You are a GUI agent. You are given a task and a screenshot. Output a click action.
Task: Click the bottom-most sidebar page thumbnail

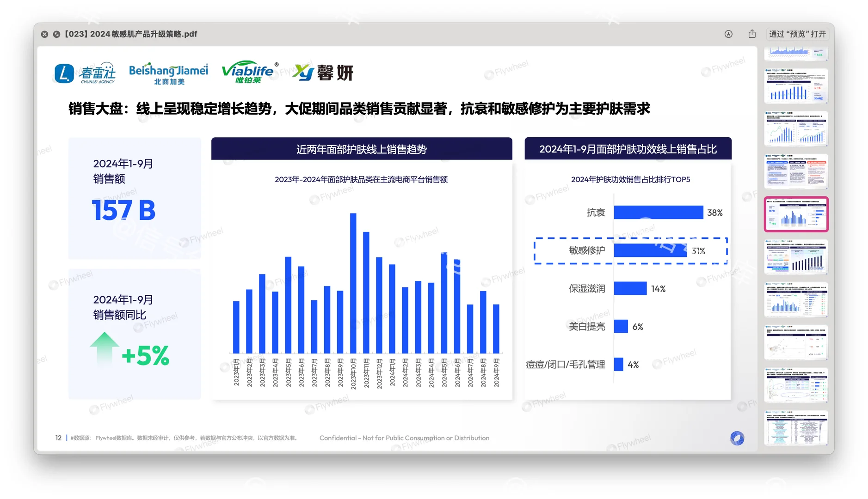(796, 427)
